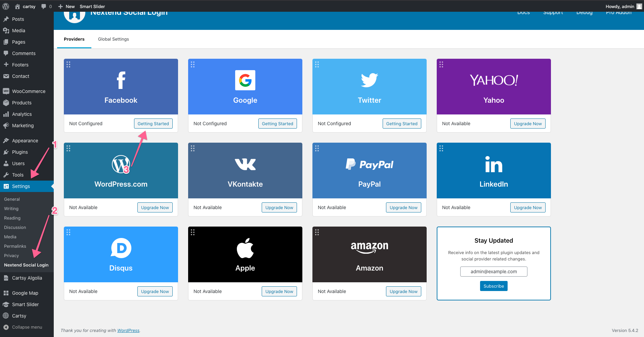
Task: Click Upgrade Now for LinkedIn
Action: 528,207
